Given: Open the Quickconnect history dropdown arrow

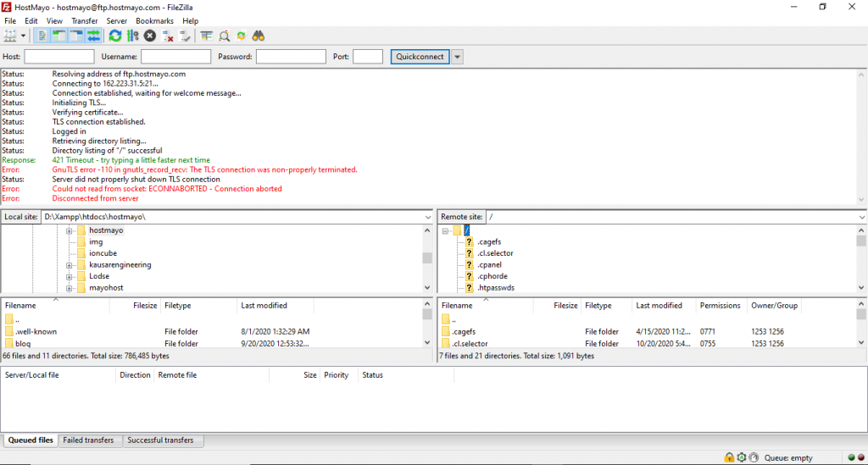Looking at the screenshot, I should [x=457, y=57].
